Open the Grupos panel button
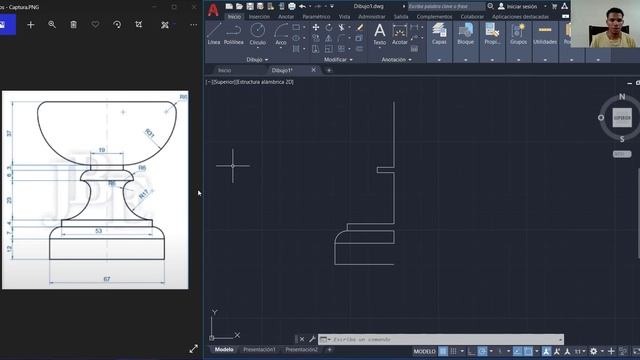 (x=518, y=33)
